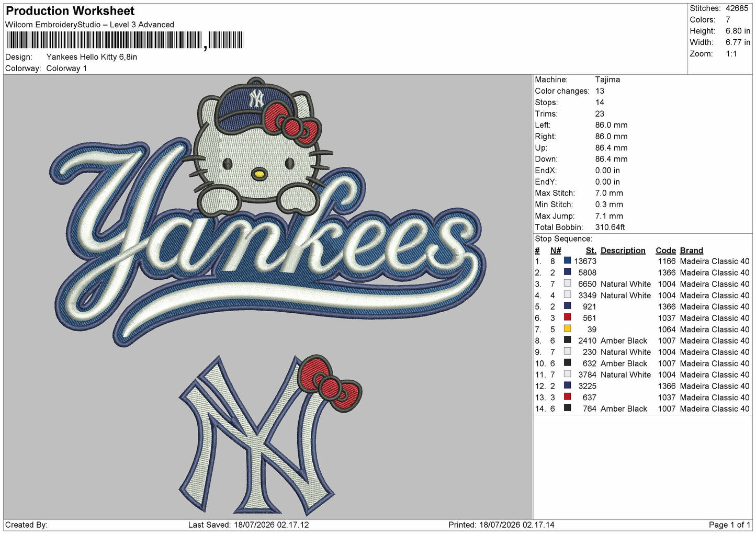Click the navy swatch in stop row 5
This screenshot has height=534, width=756.
click(x=567, y=306)
